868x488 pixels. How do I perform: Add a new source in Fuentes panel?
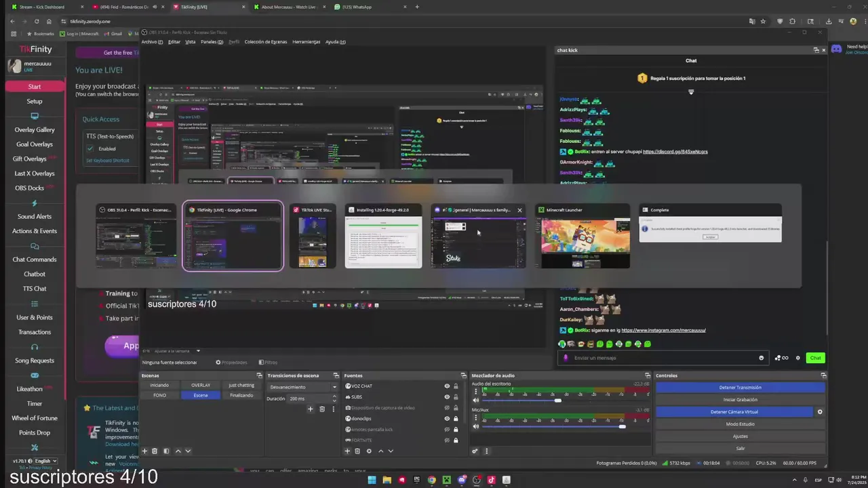[347, 451]
